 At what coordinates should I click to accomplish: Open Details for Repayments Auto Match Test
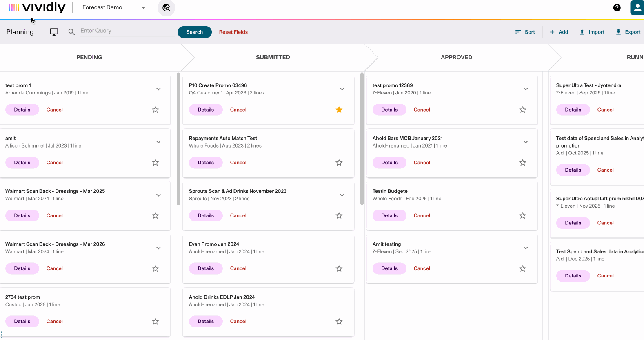tap(206, 163)
